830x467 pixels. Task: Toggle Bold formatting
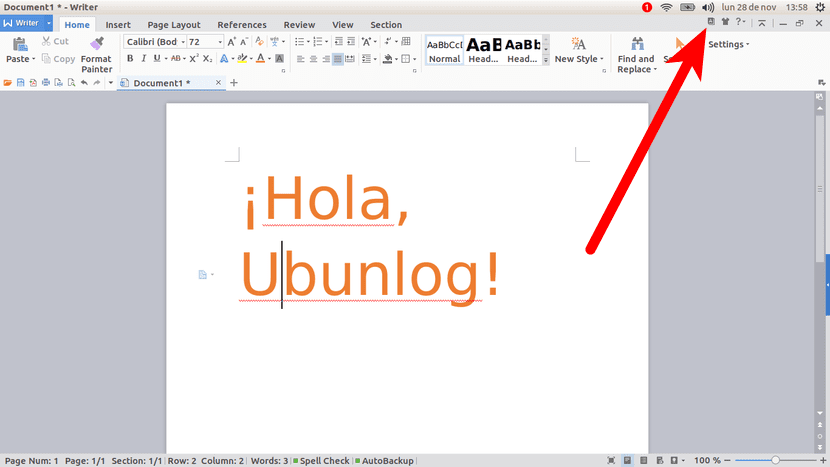(130, 59)
